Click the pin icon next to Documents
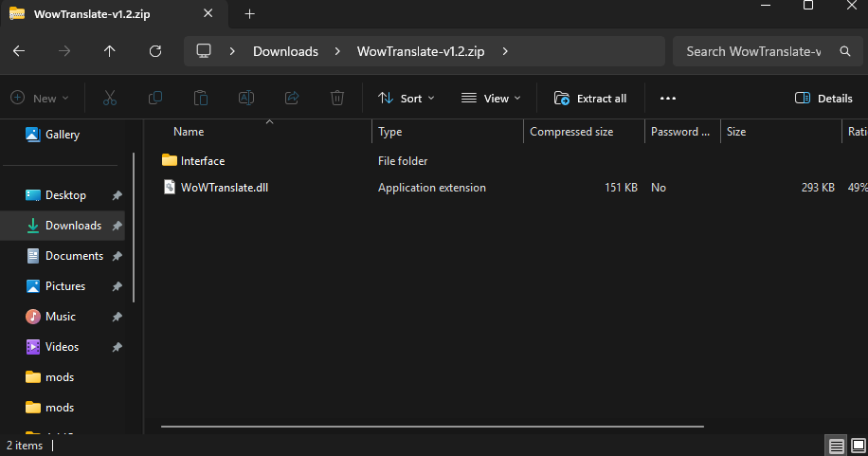This screenshot has width=868, height=456. click(x=117, y=256)
